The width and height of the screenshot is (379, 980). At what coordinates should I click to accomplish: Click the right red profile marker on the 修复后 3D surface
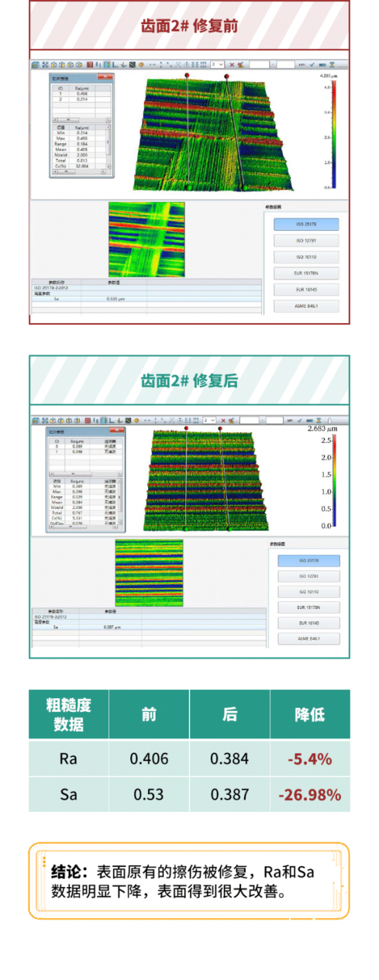pos(220,428)
